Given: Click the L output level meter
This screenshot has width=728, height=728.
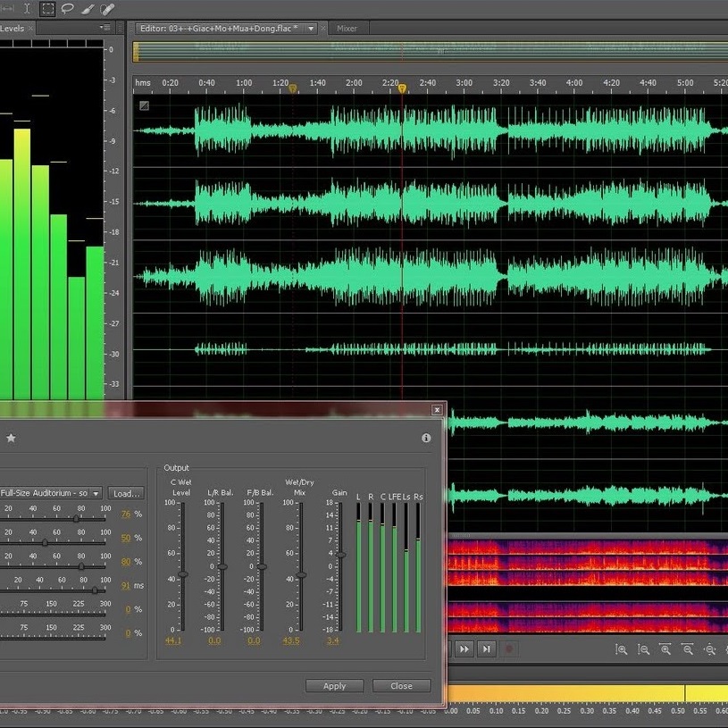Looking at the screenshot, I should click(x=358, y=567).
